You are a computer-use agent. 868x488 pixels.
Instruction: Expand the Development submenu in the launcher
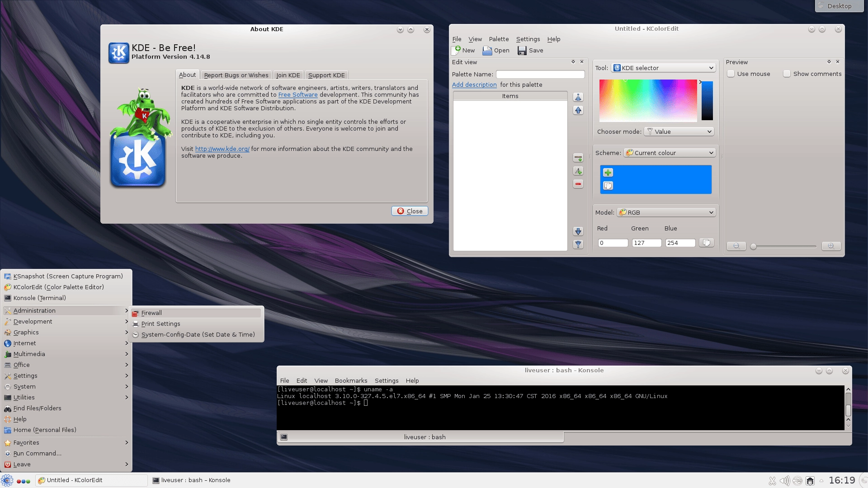point(66,321)
